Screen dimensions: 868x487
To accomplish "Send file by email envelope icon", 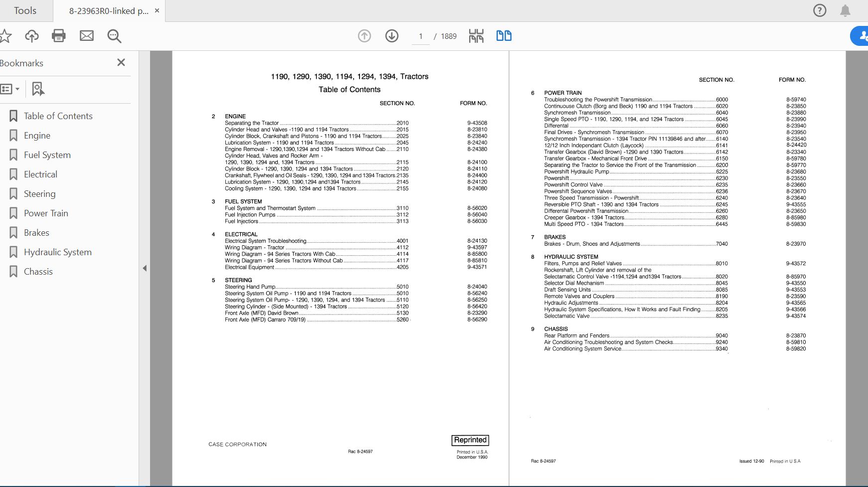I will click(x=87, y=36).
